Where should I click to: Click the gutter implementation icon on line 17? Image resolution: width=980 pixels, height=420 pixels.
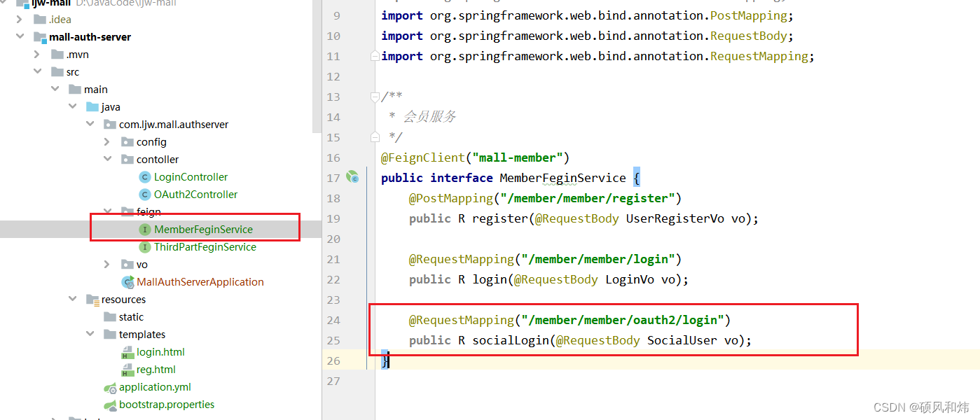[x=352, y=178]
